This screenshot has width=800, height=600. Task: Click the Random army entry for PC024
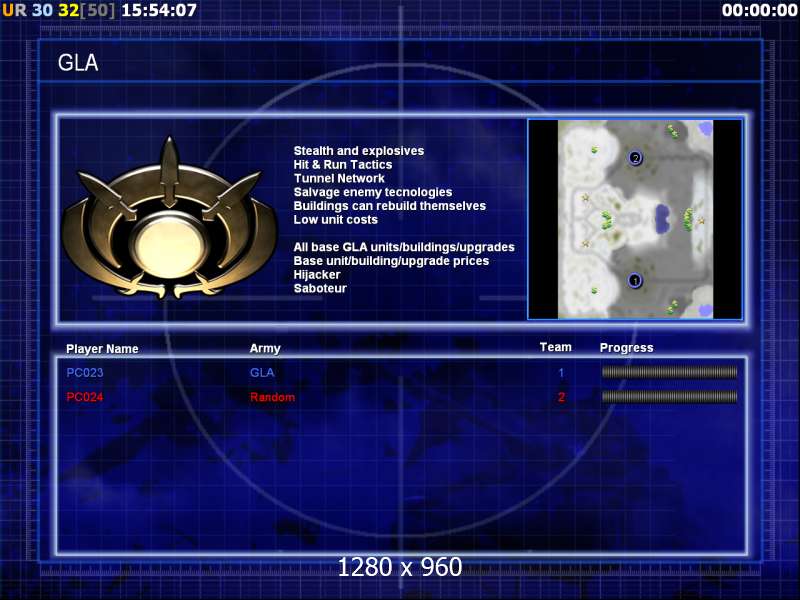272,397
